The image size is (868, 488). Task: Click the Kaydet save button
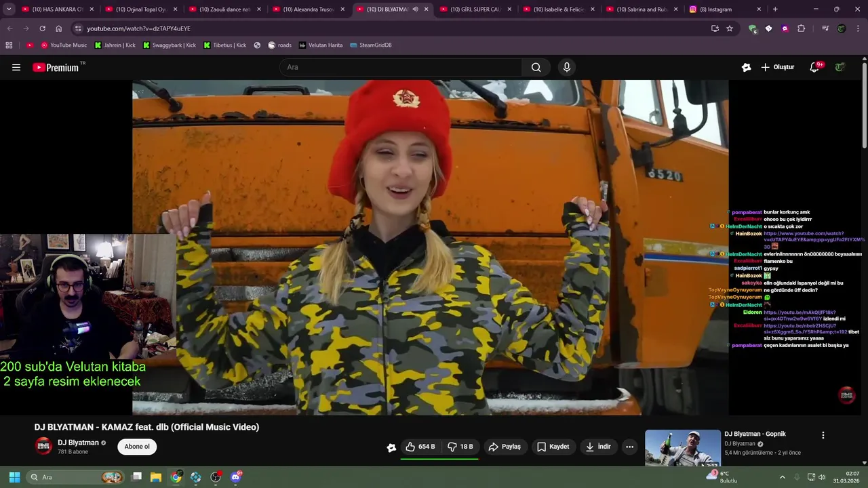pos(553,447)
